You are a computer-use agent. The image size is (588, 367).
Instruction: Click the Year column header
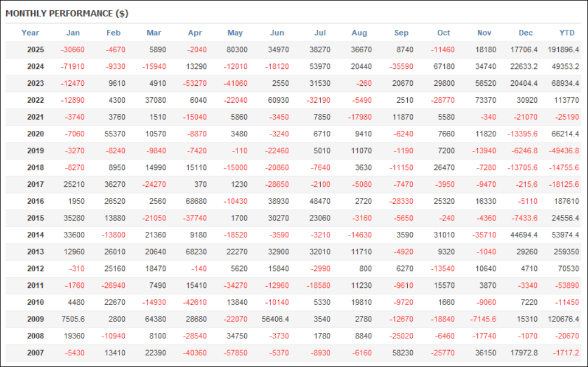30,33
